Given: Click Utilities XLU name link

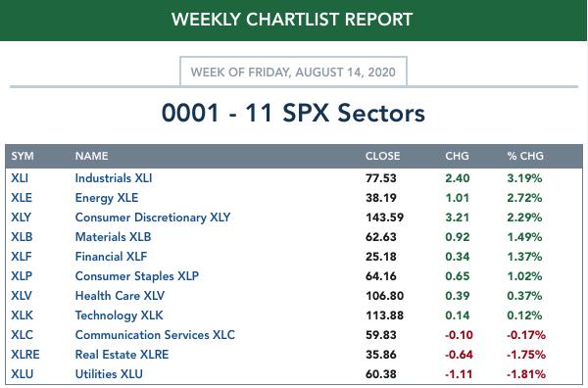Looking at the screenshot, I should pos(109,373).
